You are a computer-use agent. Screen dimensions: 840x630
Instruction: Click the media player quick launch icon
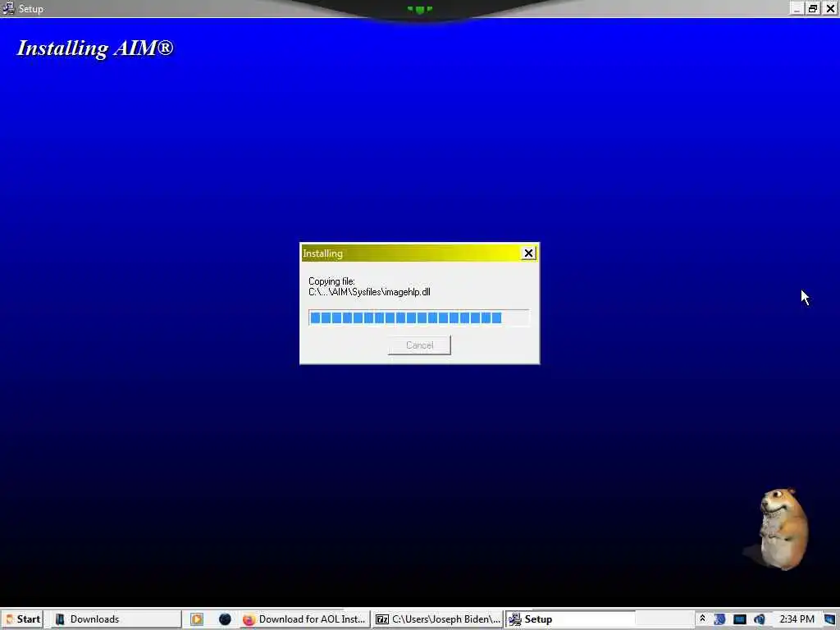tap(197, 619)
